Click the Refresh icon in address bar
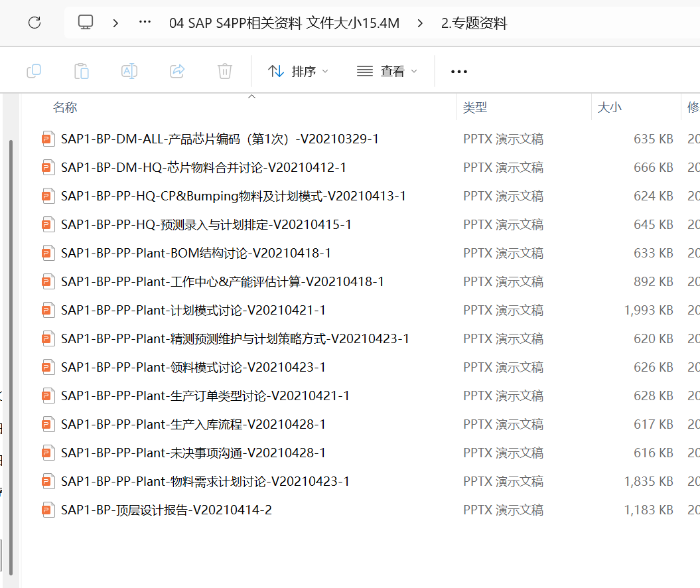The height and width of the screenshot is (588, 700). coord(35,23)
